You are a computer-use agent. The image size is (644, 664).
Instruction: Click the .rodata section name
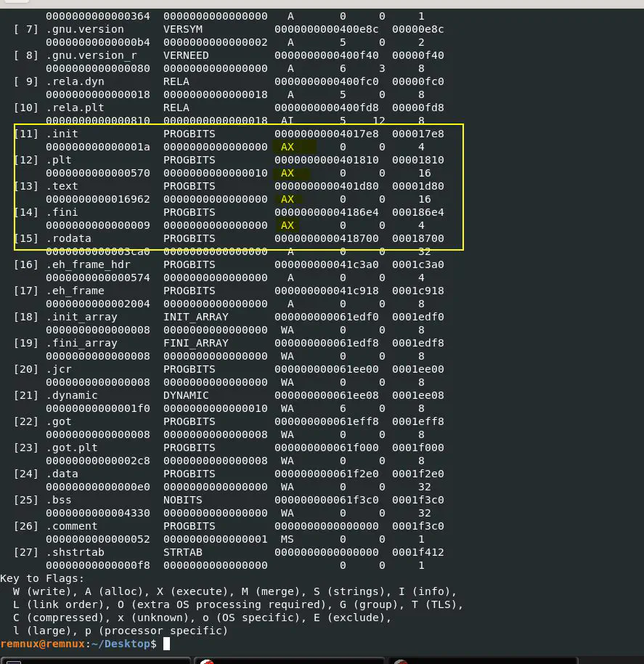(x=68, y=238)
